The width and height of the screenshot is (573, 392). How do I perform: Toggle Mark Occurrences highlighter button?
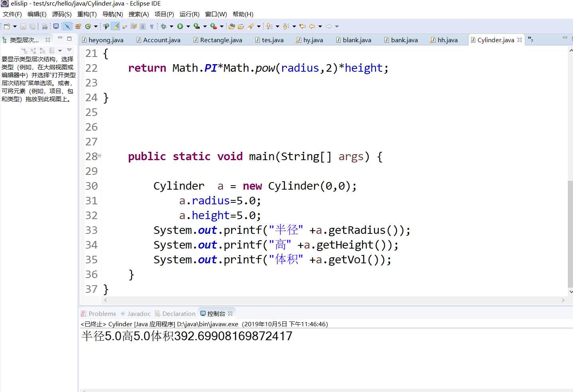(116, 26)
